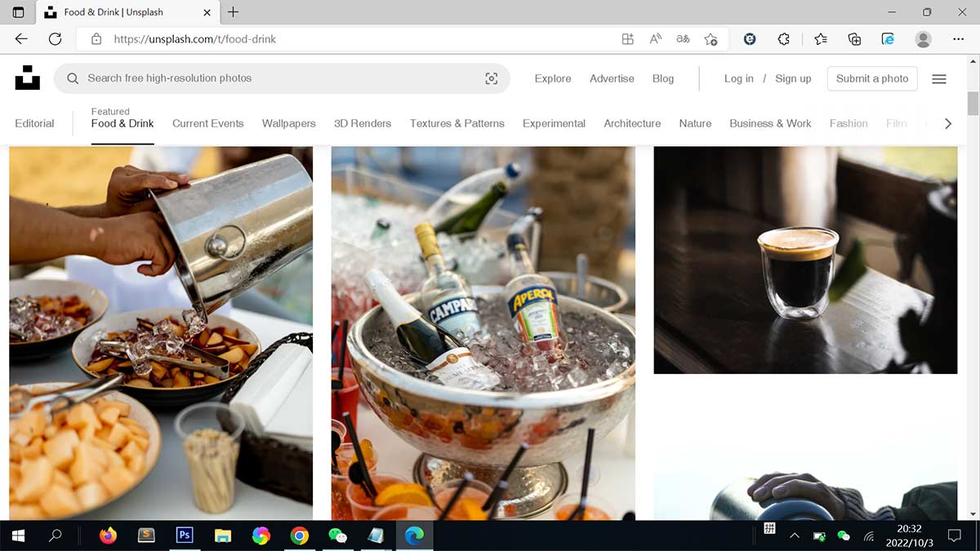Image resolution: width=980 pixels, height=551 pixels.
Task: Open the Textures & Patterns topic
Action: coord(457,123)
